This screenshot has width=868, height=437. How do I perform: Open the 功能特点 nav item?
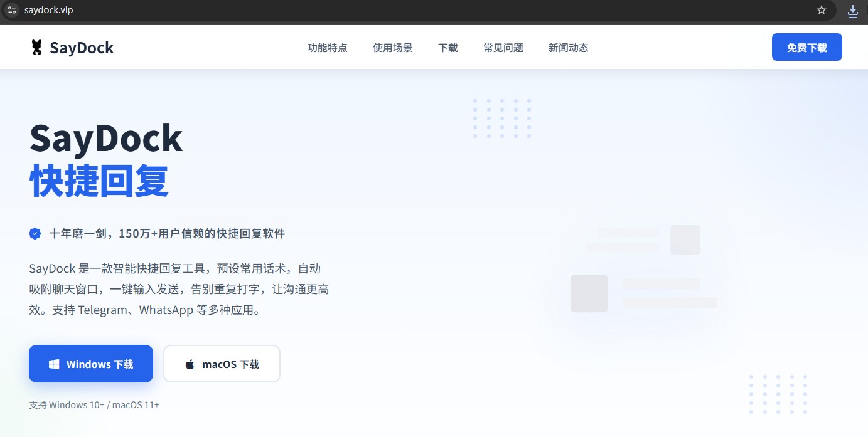tap(327, 48)
